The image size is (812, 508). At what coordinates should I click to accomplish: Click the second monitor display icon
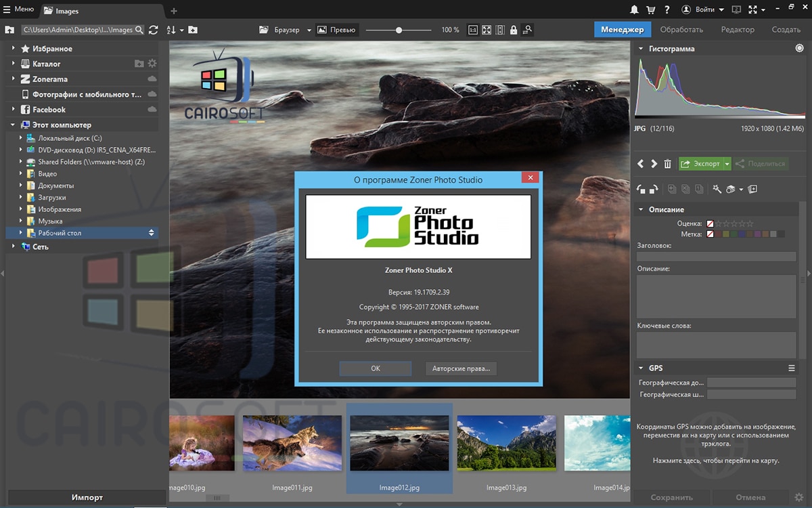click(736, 10)
